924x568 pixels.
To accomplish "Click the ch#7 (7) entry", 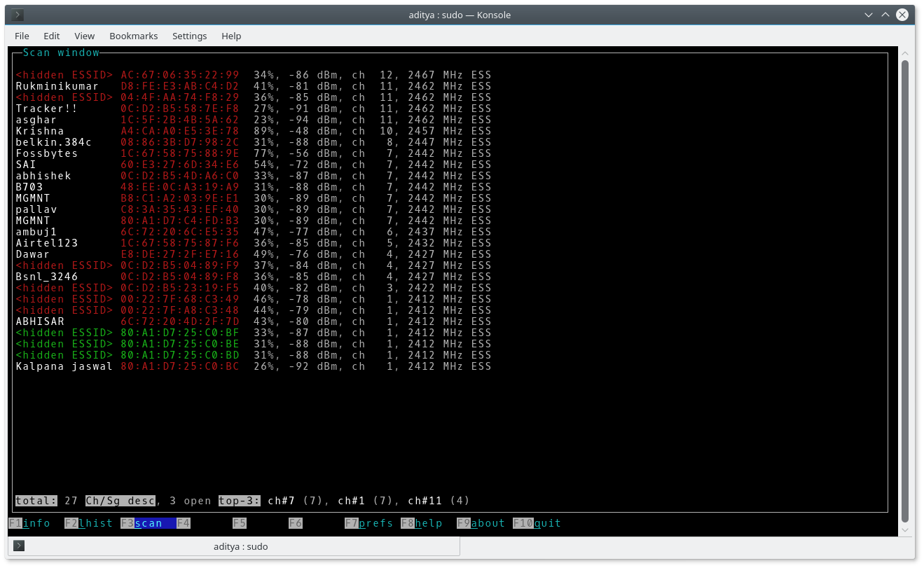I will click(296, 501).
